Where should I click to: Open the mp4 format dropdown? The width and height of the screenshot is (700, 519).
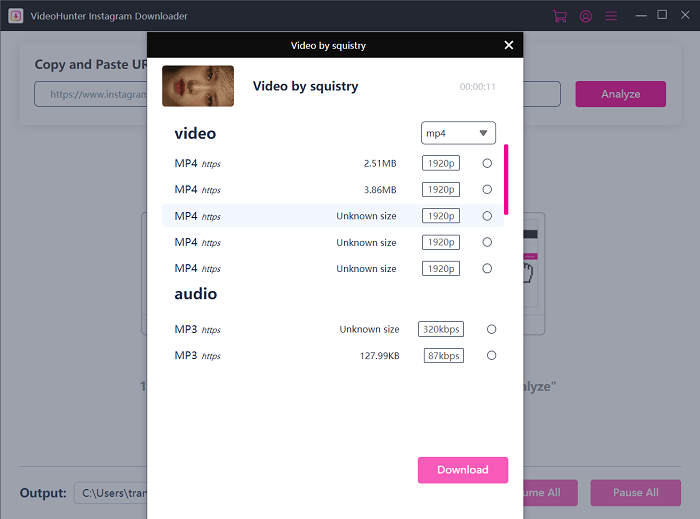coord(458,133)
